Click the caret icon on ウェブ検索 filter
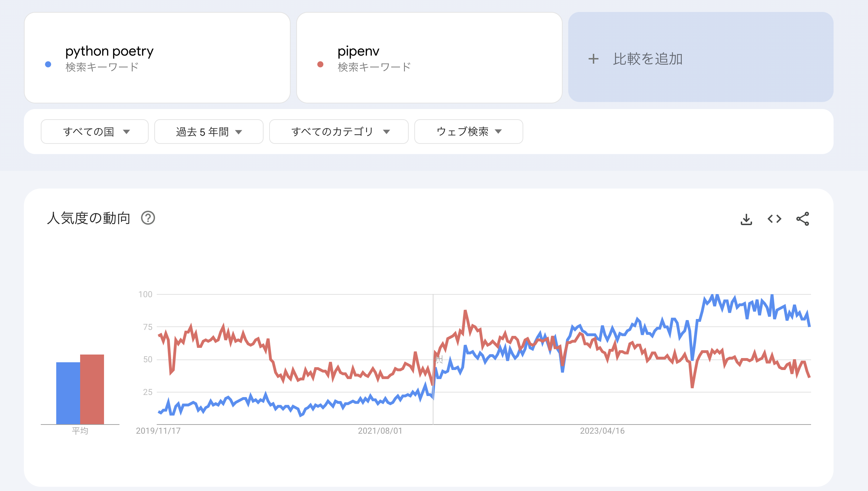The width and height of the screenshot is (868, 491). click(498, 132)
